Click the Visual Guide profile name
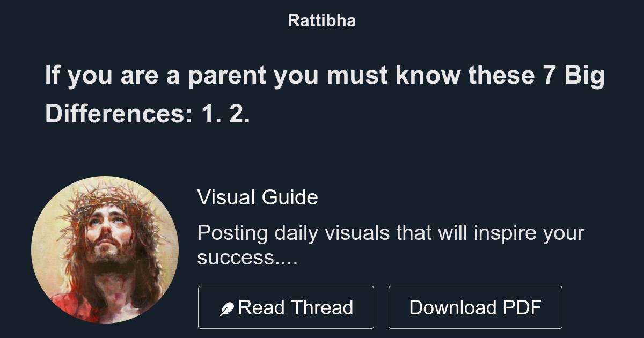The image size is (644, 338). point(258,197)
